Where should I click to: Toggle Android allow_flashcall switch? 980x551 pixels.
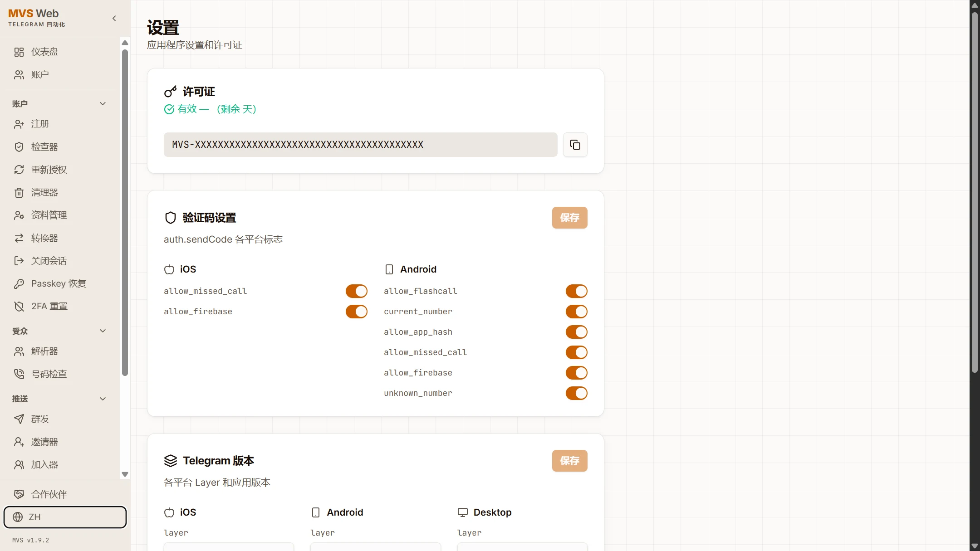(x=576, y=291)
